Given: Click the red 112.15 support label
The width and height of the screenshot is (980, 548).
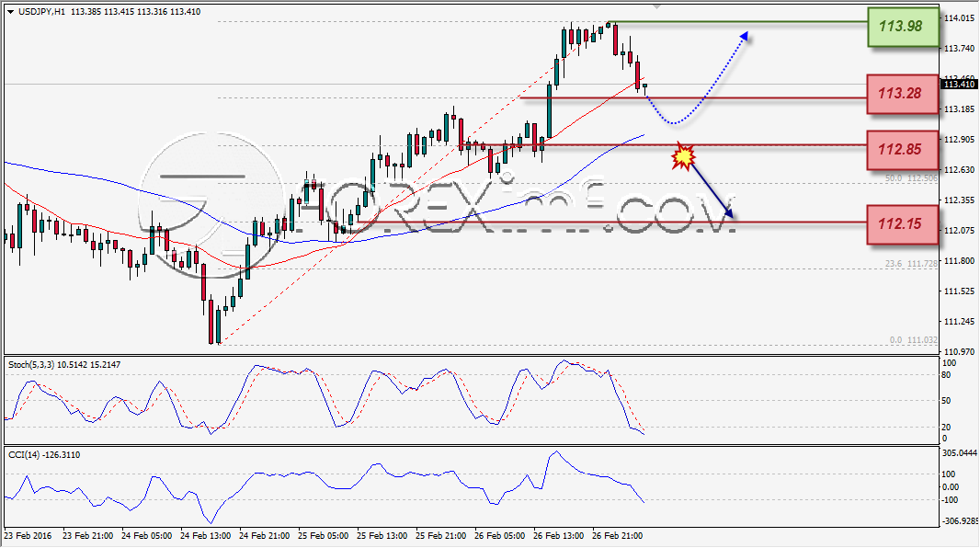Looking at the screenshot, I should [903, 224].
